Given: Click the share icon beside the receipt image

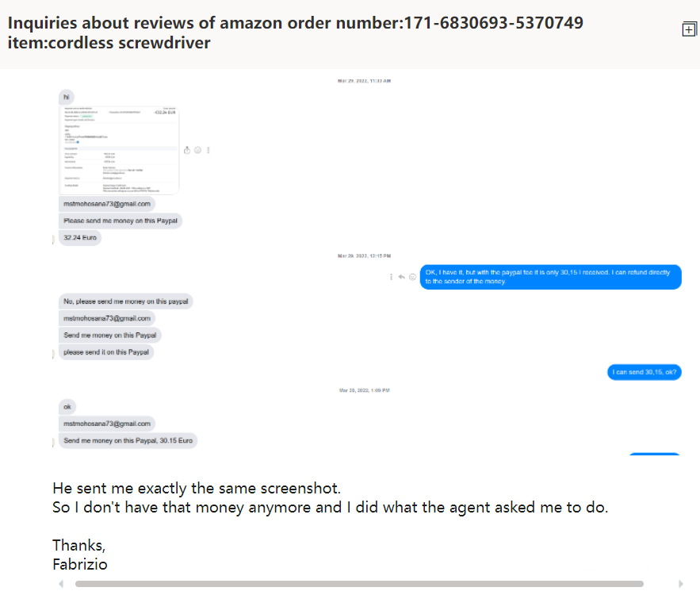Looking at the screenshot, I should pyautogui.click(x=187, y=150).
